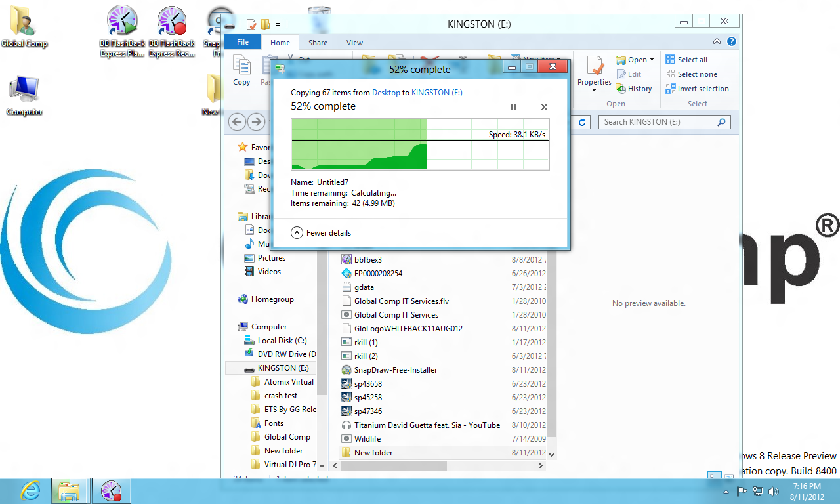This screenshot has width=840, height=504.
Task: Open file History from the ribbon
Action: point(634,89)
